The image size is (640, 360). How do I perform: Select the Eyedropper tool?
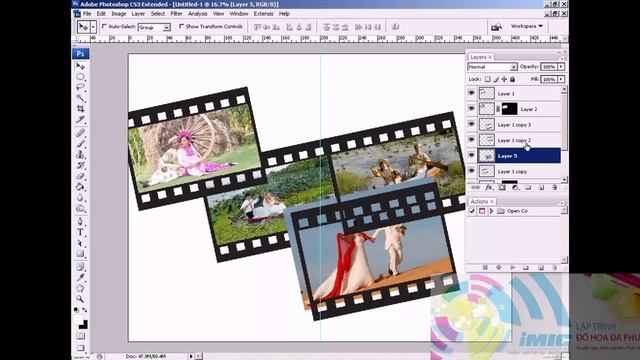80,278
